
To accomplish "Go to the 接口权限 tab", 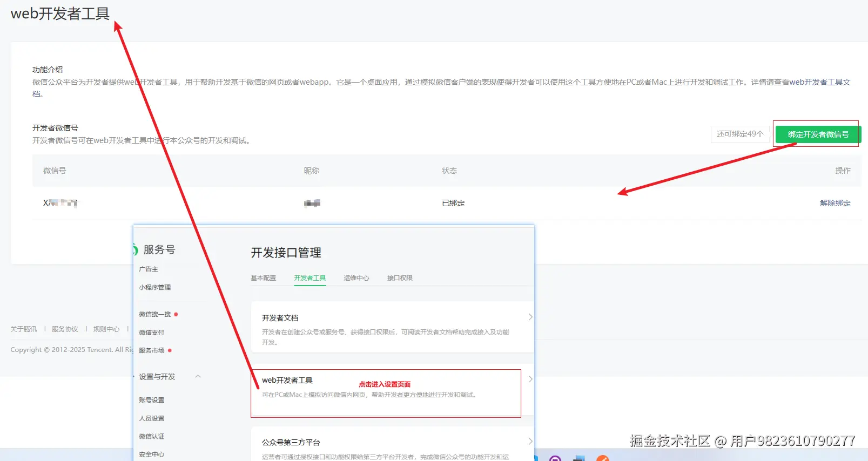I will click(400, 278).
